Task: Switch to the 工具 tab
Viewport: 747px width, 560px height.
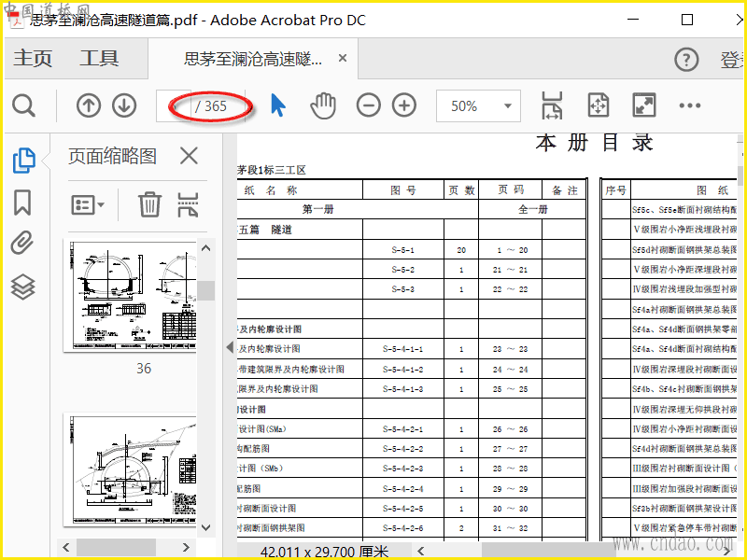Action: tap(99, 59)
